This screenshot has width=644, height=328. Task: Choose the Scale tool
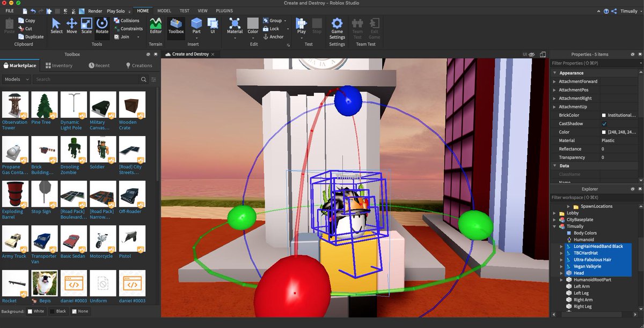pyautogui.click(x=86, y=26)
